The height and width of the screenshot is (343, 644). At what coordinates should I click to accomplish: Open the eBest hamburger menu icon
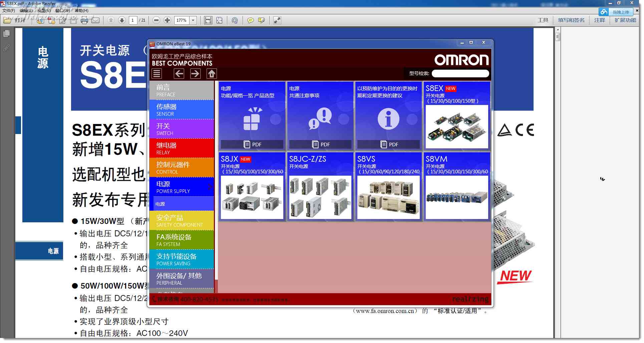[156, 73]
